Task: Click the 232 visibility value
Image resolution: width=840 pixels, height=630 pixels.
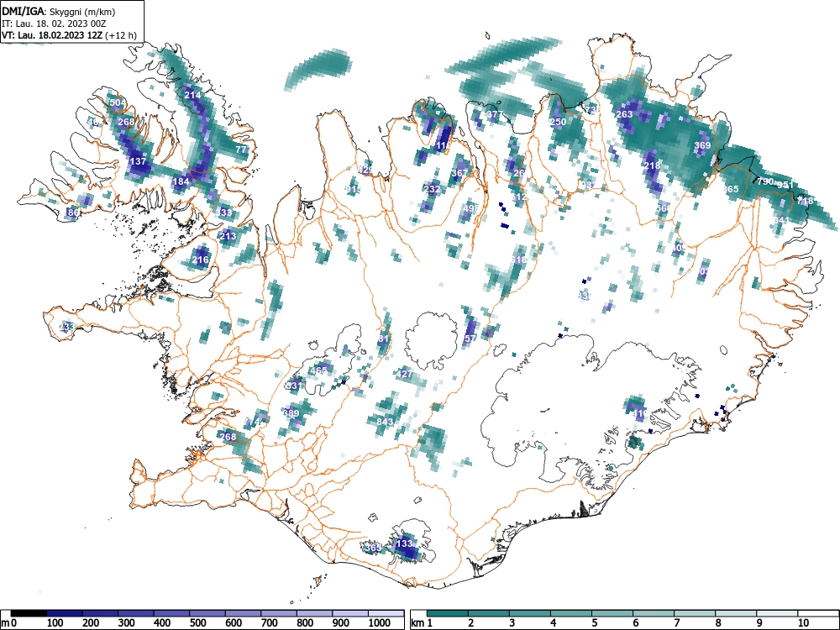Action: coord(432,189)
